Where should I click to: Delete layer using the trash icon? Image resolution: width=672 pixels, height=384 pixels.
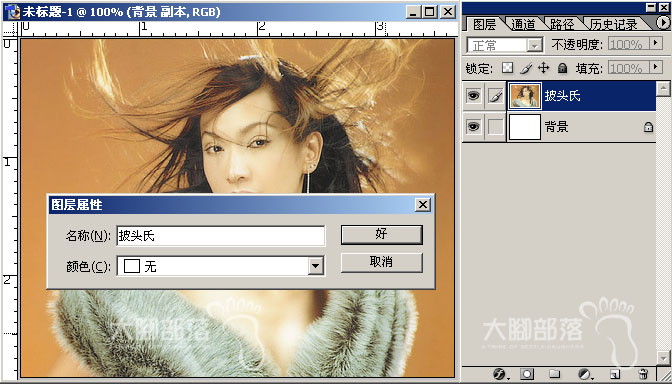tap(642, 374)
